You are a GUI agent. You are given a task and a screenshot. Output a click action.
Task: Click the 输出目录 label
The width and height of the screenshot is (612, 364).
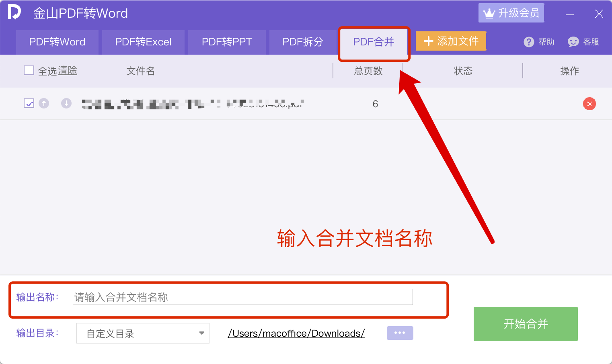[37, 333]
